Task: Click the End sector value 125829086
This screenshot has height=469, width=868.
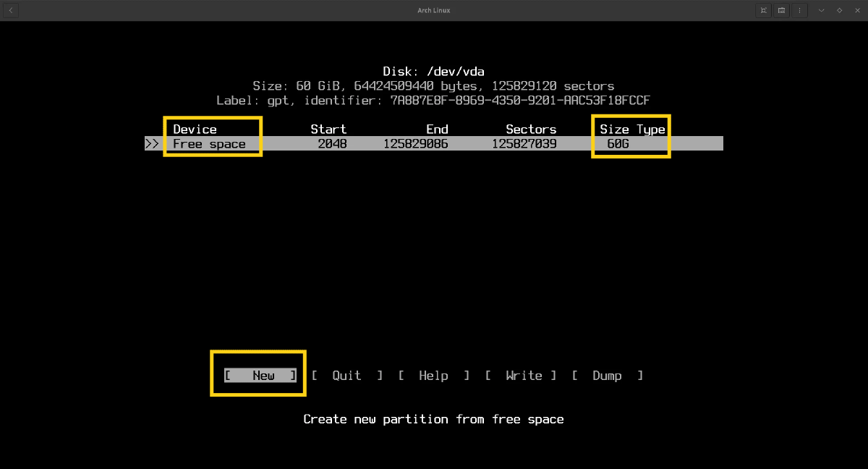Action: 415,144
